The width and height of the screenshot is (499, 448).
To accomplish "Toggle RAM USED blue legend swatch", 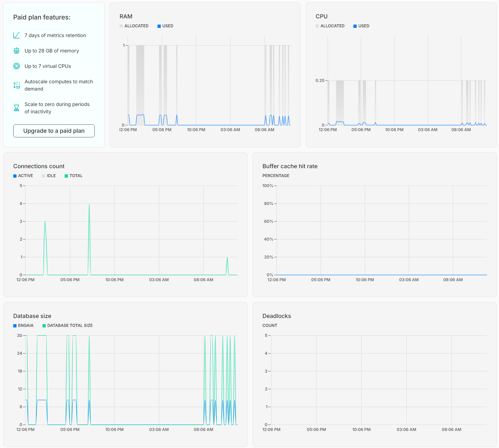I will [x=159, y=26].
